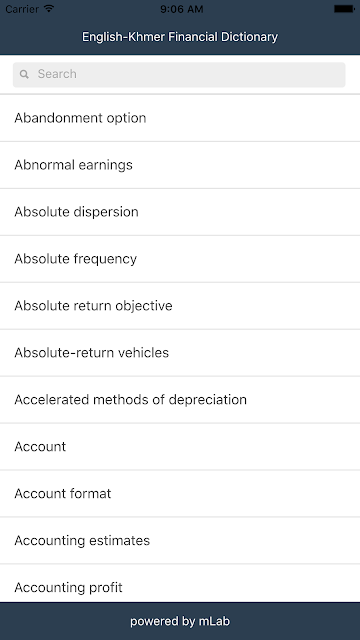
Task: Focus the Search input field
Action: tap(179, 75)
